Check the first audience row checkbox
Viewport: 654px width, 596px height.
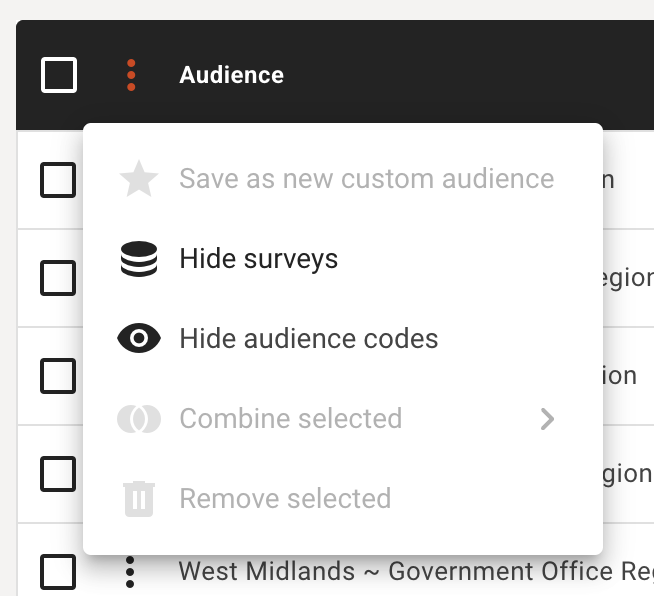pos(58,180)
